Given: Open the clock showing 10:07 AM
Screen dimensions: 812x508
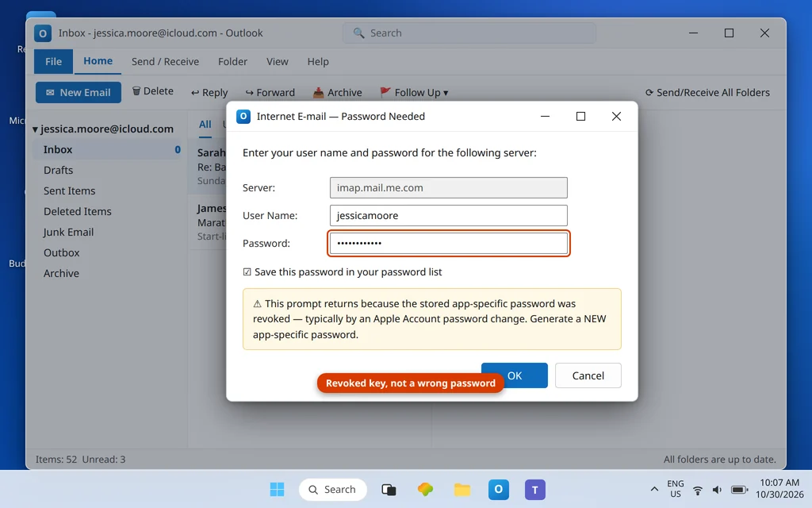Looking at the screenshot, I should pyautogui.click(x=779, y=489).
